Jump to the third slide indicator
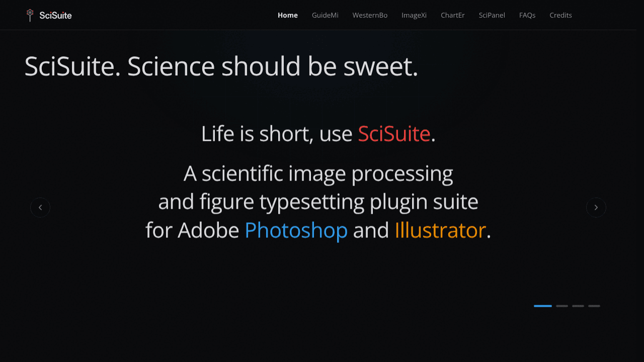 pyautogui.click(x=578, y=306)
